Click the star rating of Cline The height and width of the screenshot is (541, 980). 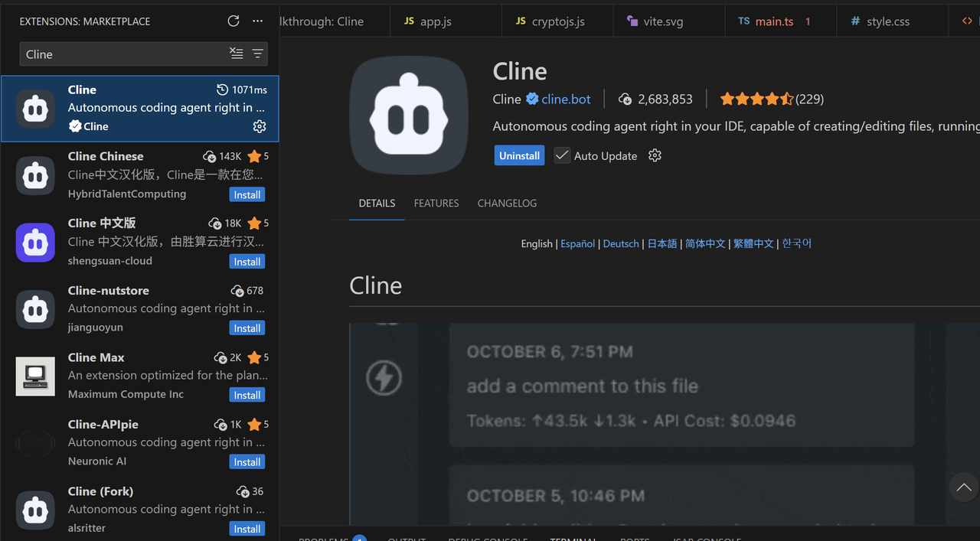(756, 99)
